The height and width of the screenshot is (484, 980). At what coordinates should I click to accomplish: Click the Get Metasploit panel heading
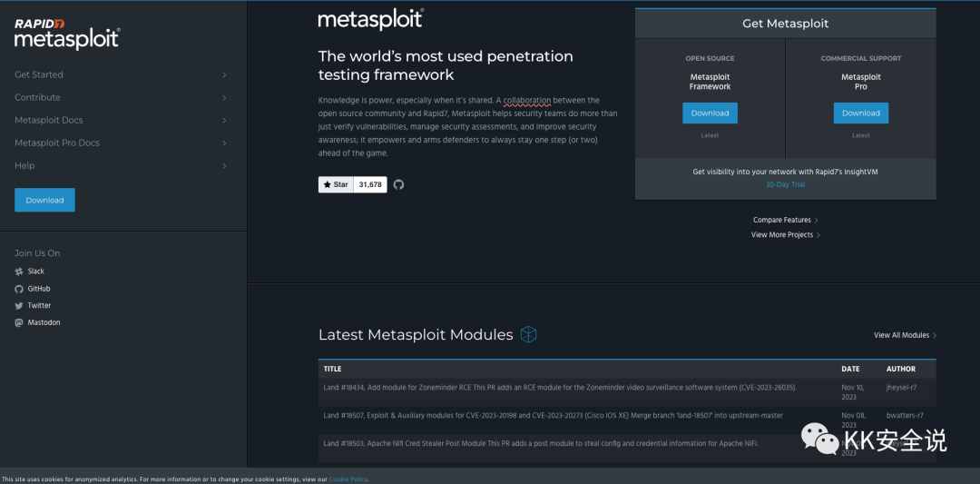pyautogui.click(x=785, y=24)
